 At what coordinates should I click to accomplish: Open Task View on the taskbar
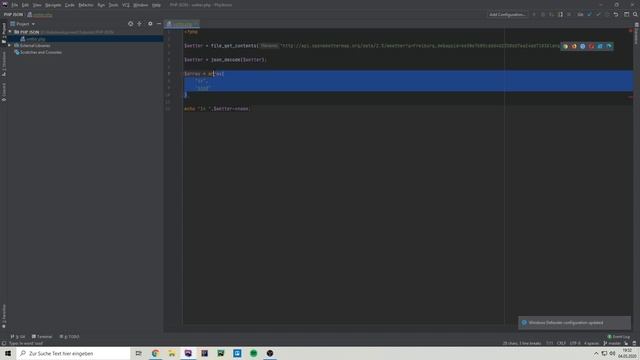(x=138, y=353)
